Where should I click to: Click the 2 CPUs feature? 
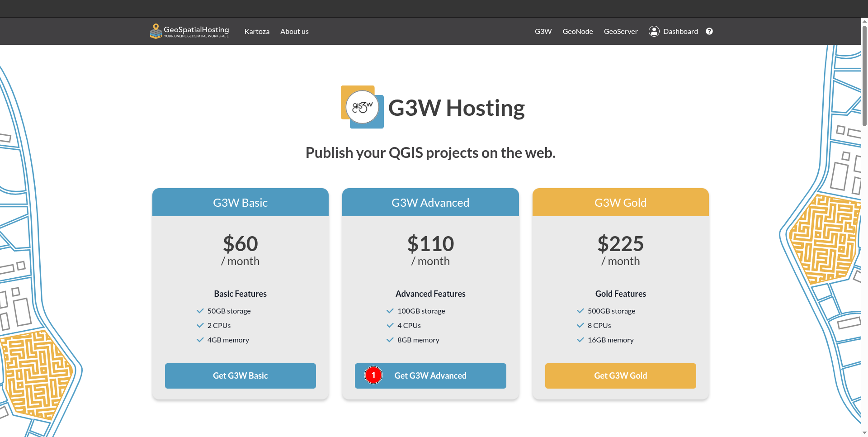coord(219,325)
